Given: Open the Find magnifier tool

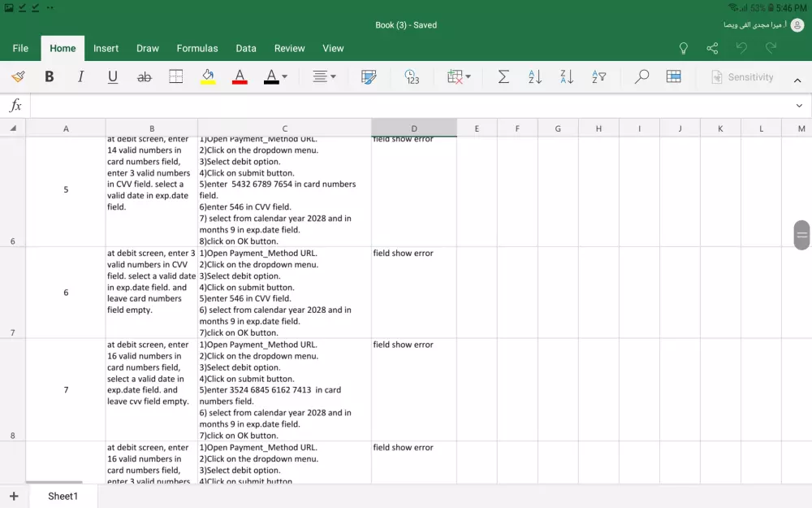Looking at the screenshot, I should [x=641, y=77].
